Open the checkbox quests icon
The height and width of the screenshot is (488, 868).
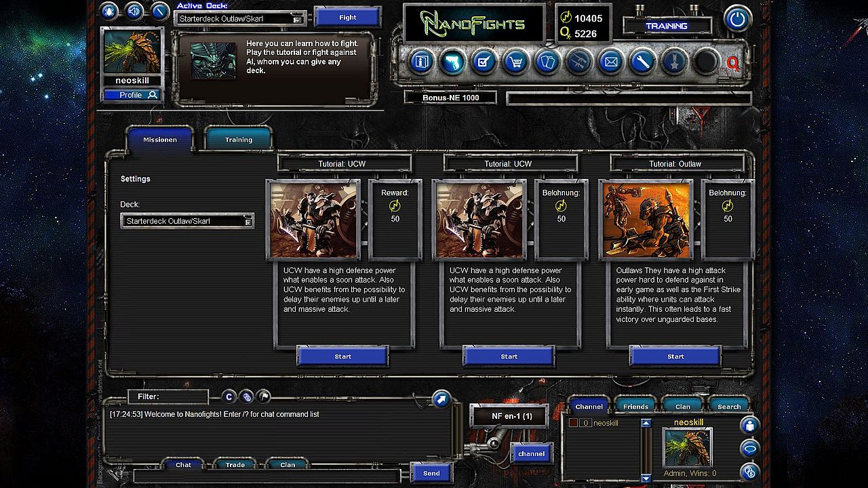[484, 62]
